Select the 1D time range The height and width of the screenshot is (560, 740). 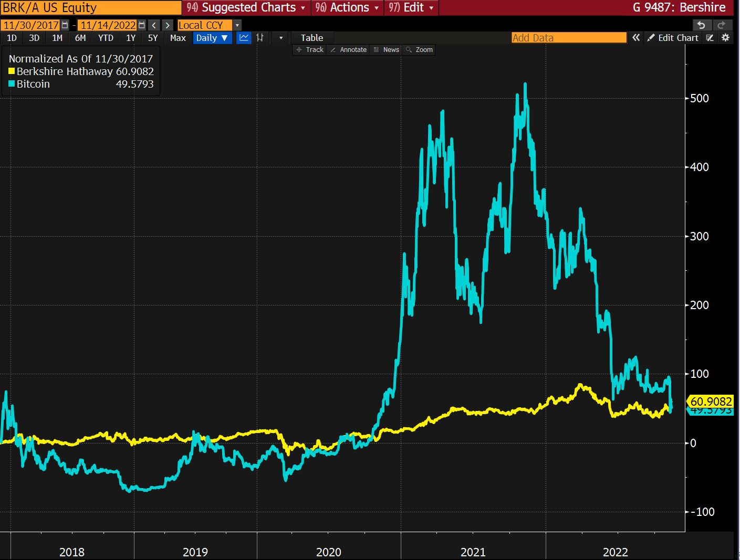point(12,38)
